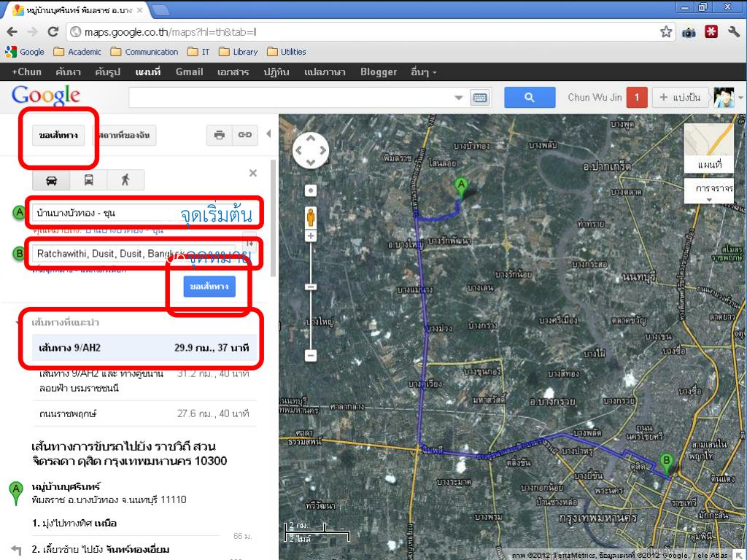This screenshot has width=747, height=560.
Task: Swap start and destination with reverse arrows
Action: (x=249, y=244)
